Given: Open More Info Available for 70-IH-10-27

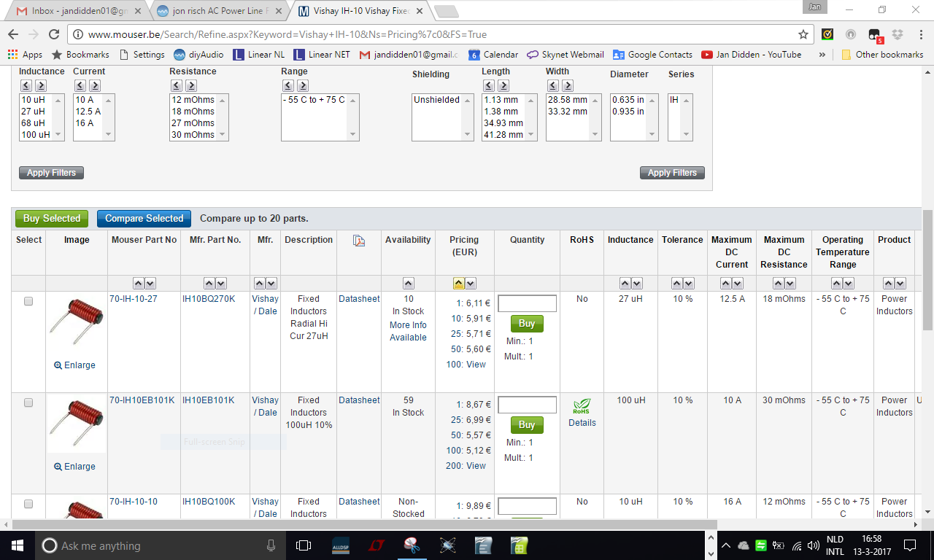Looking at the screenshot, I should pos(408,332).
